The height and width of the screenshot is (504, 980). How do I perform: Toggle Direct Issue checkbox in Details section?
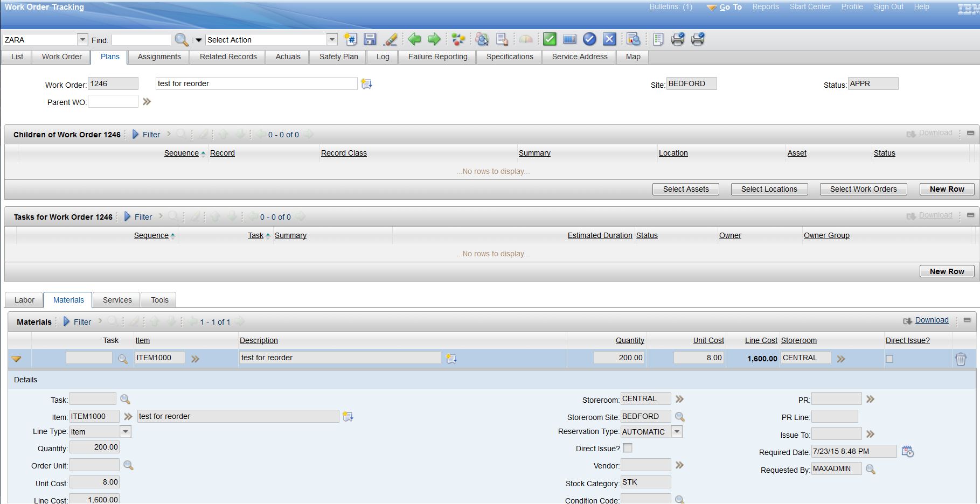click(628, 448)
